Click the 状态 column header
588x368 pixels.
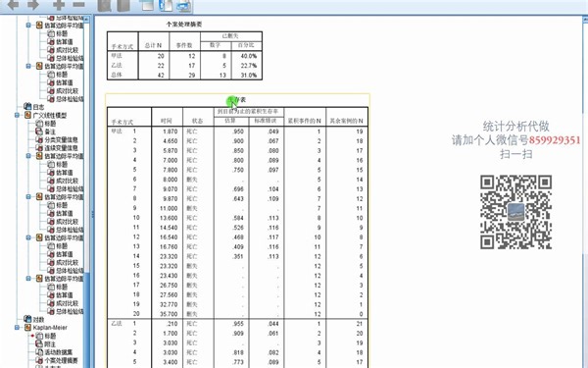pos(197,121)
